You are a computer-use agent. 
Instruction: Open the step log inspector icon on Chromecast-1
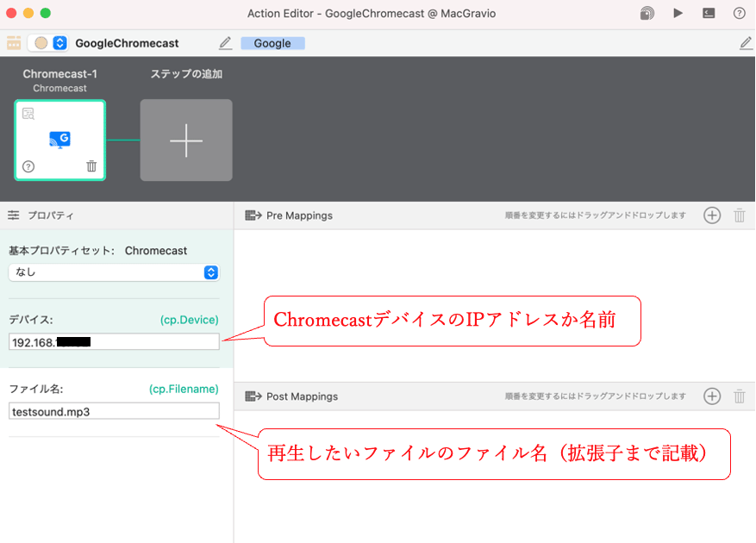point(28,114)
